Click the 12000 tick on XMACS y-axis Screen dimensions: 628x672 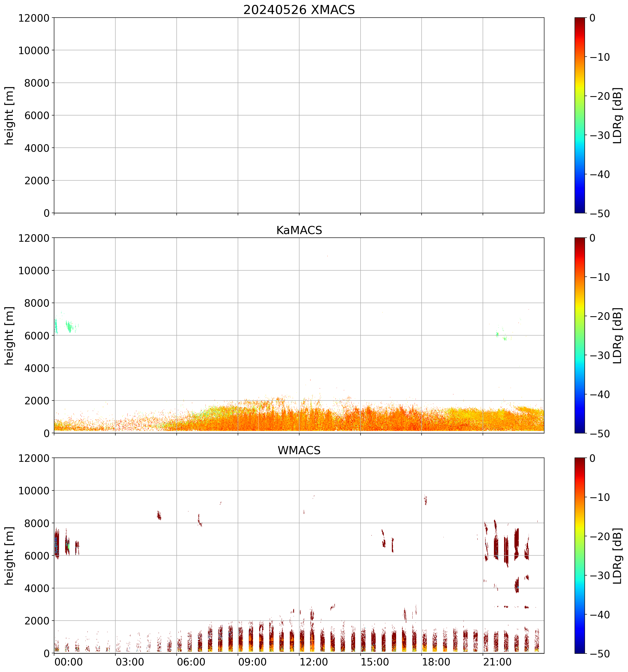(34, 18)
